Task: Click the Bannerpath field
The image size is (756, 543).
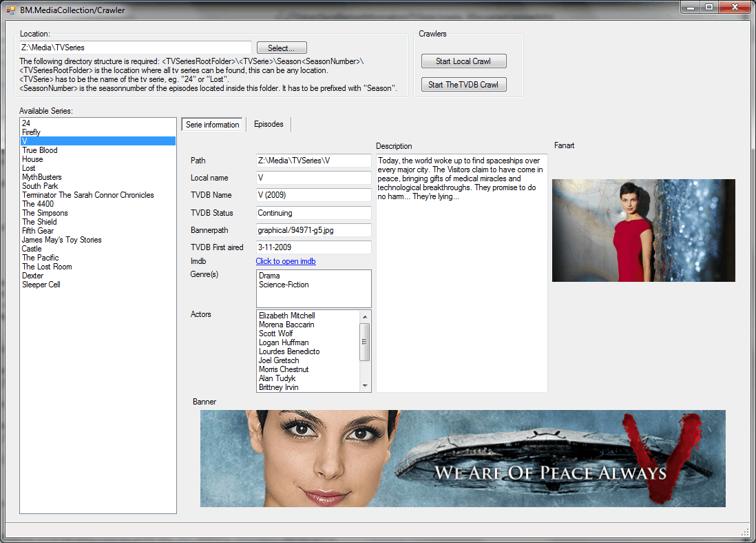Action: click(313, 230)
